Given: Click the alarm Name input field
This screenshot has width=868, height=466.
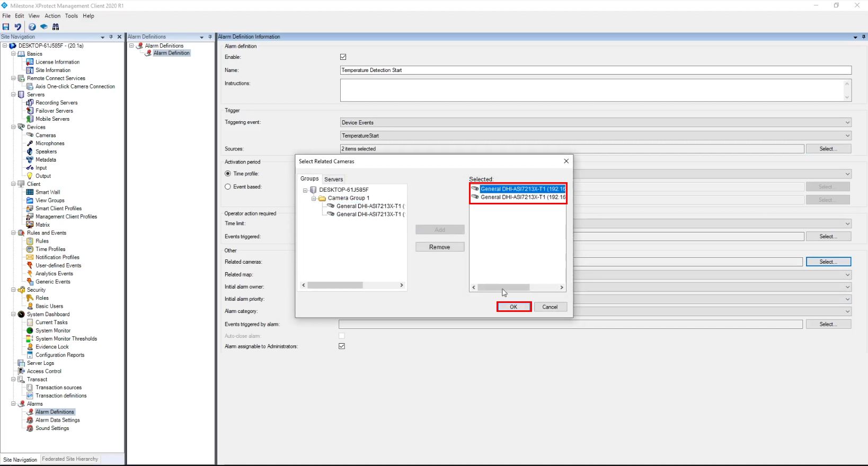Looking at the screenshot, I should point(595,70).
